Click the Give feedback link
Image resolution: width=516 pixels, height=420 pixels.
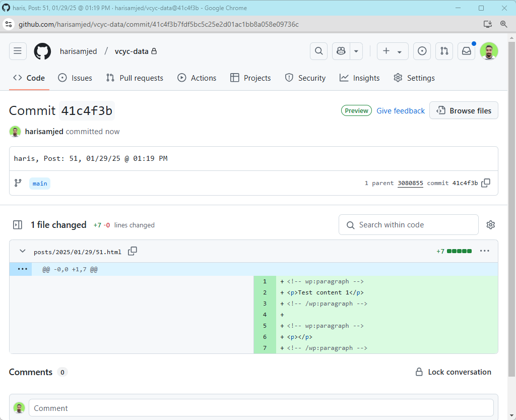tap(401, 111)
